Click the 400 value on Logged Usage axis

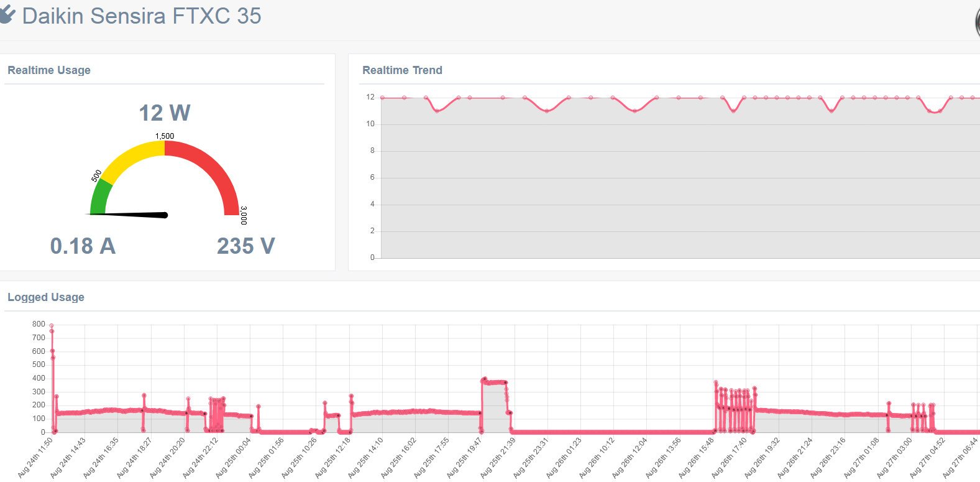[x=39, y=378]
